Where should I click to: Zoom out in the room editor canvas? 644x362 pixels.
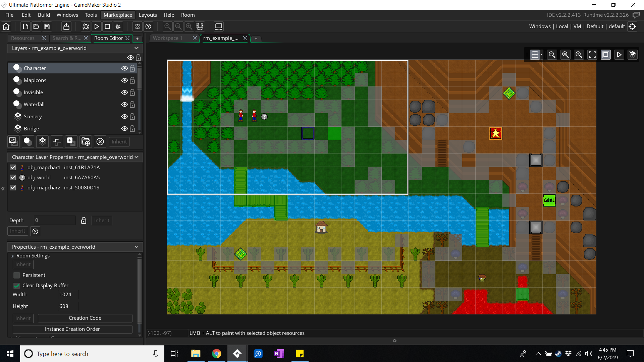tap(552, 55)
